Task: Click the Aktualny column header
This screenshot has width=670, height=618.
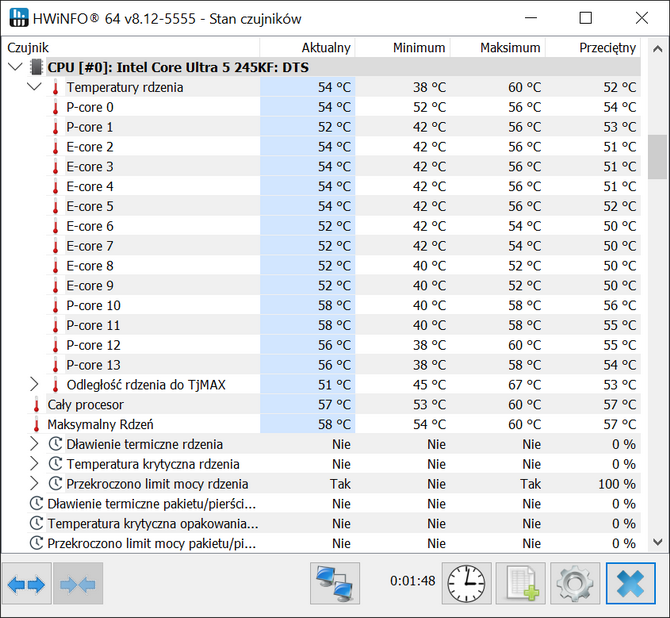Action: click(x=307, y=47)
